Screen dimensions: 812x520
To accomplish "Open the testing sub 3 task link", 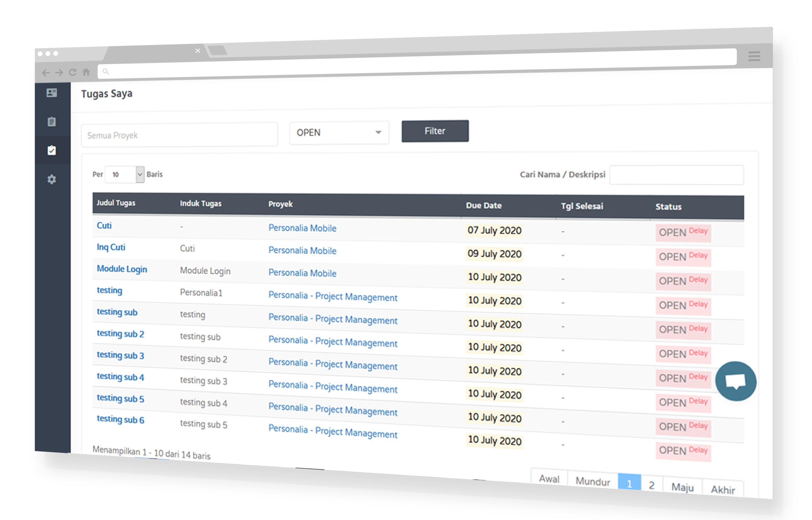I will coord(120,355).
